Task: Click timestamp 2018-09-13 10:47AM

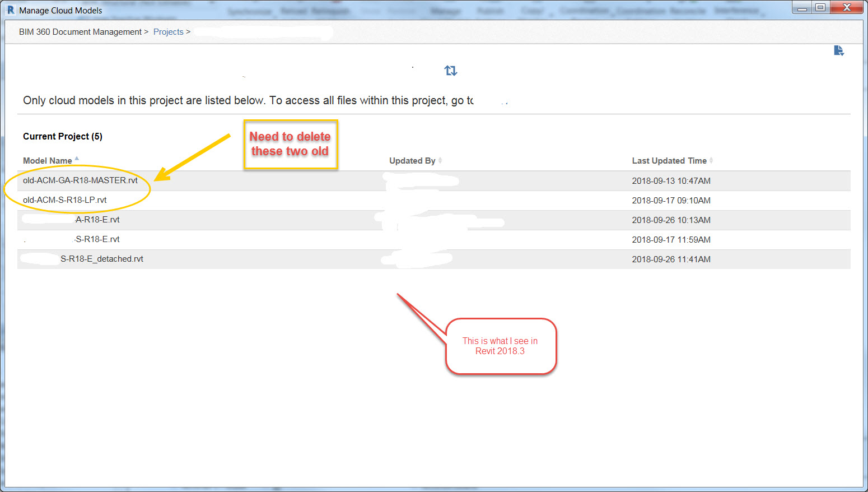Action: point(671,181)
